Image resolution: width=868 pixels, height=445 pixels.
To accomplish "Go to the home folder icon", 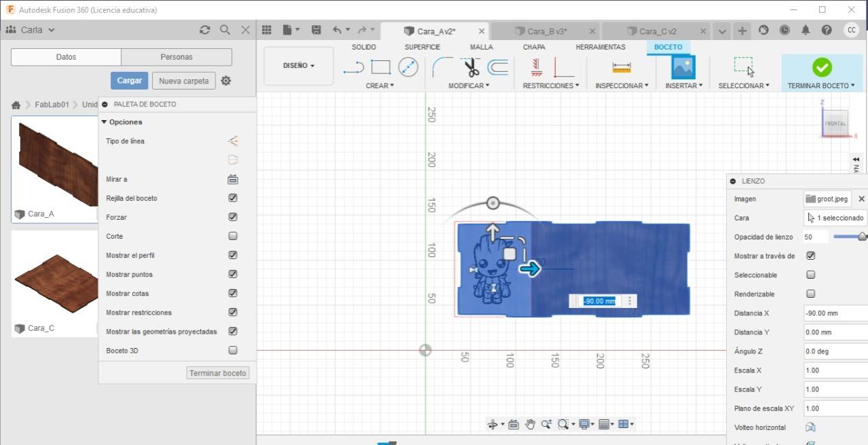I will (16, 105).
